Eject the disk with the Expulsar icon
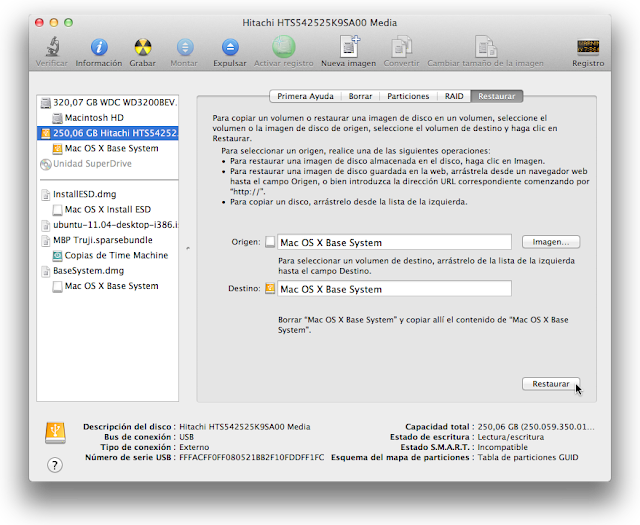This screenshot has width=640, height=525. (230, 47)
